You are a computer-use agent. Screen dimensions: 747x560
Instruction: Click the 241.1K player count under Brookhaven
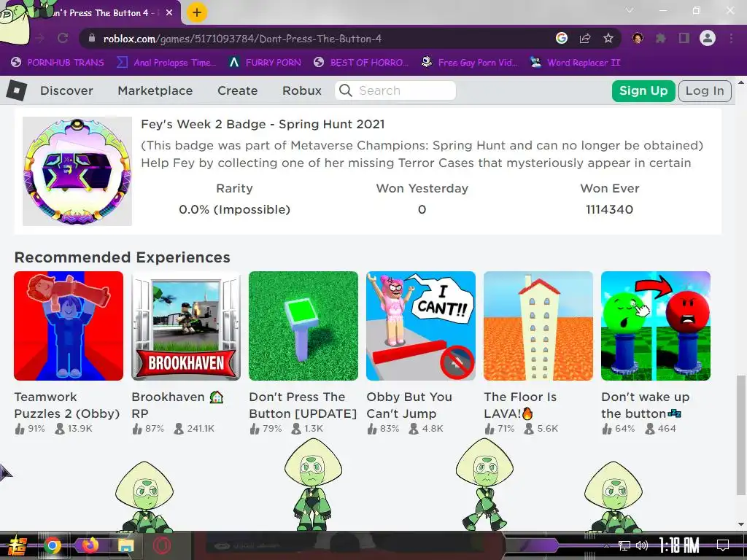(x=201, y=429)
